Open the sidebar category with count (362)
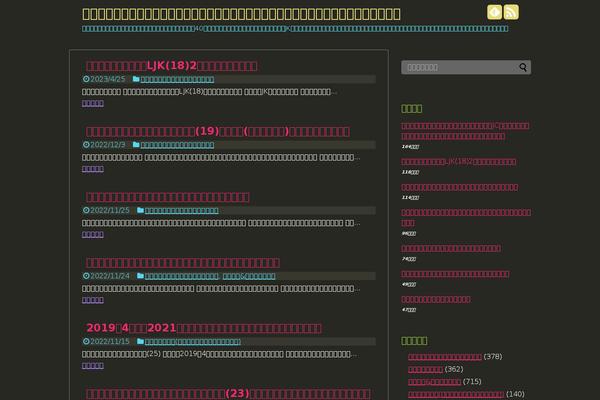 [425, 369]
